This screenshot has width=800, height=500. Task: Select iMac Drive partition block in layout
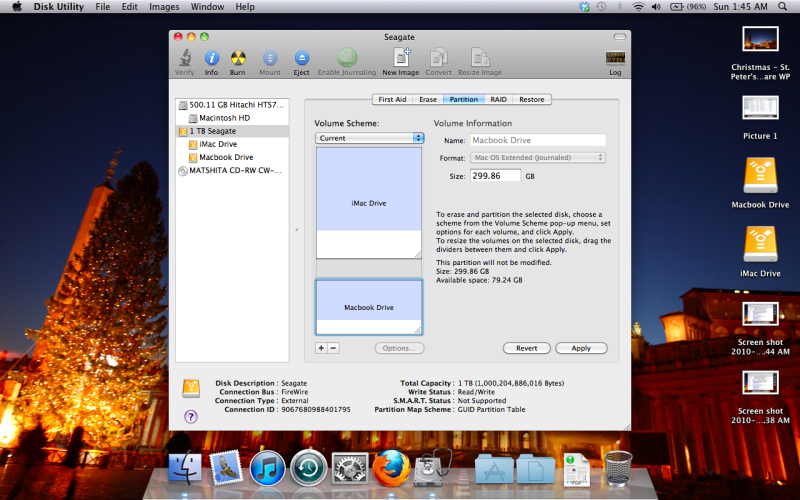point(369,203)
